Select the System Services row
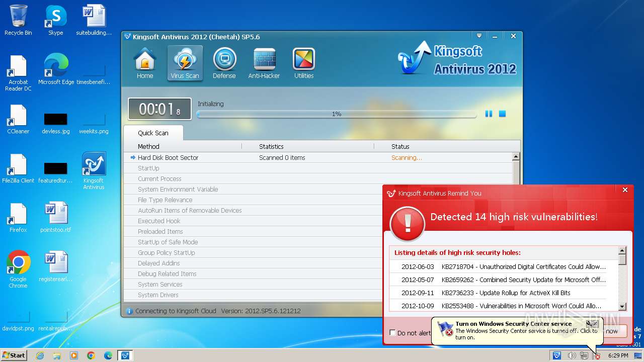644x362 pixels. click(x=253, y=284)
